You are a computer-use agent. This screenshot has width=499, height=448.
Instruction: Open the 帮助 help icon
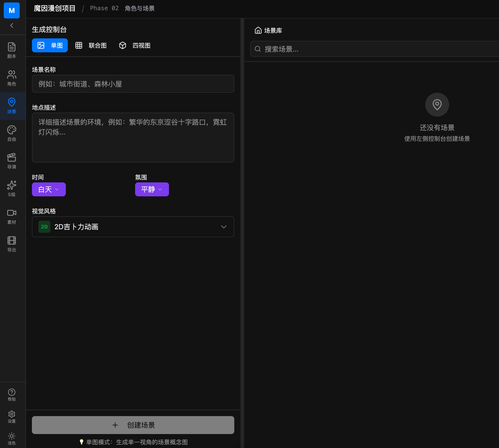(x=12, y=395)
